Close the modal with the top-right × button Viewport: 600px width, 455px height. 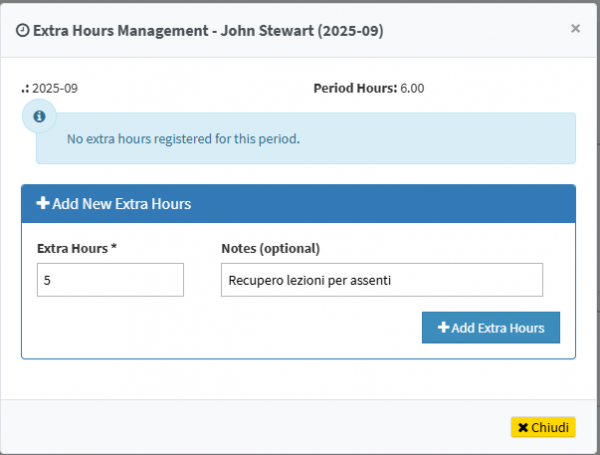[575, 29]
